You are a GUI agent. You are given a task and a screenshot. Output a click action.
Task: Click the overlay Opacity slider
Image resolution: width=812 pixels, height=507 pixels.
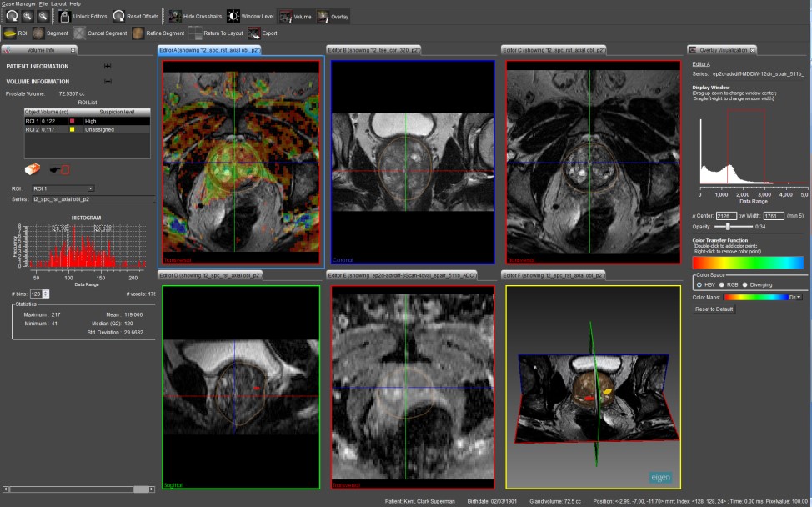pos(729,226)
